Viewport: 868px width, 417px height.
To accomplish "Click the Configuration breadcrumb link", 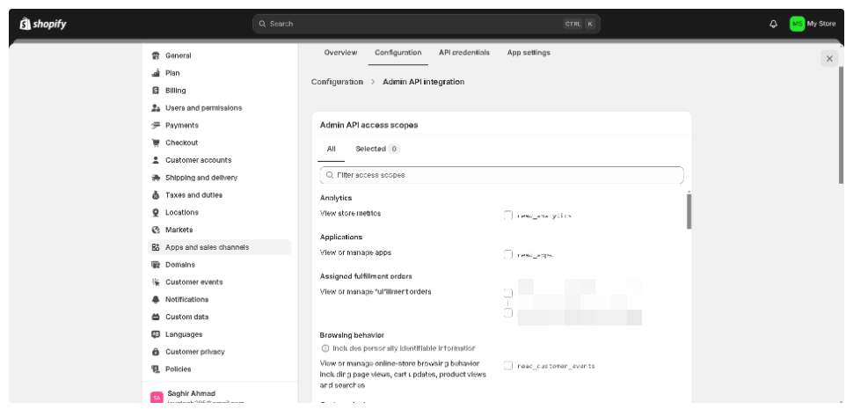I will click(337, 82).
